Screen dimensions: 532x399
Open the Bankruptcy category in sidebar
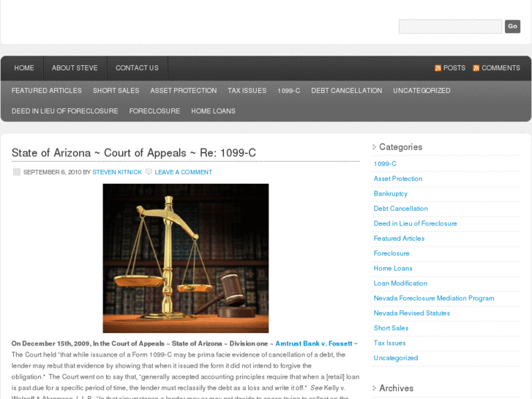point(391,193)
